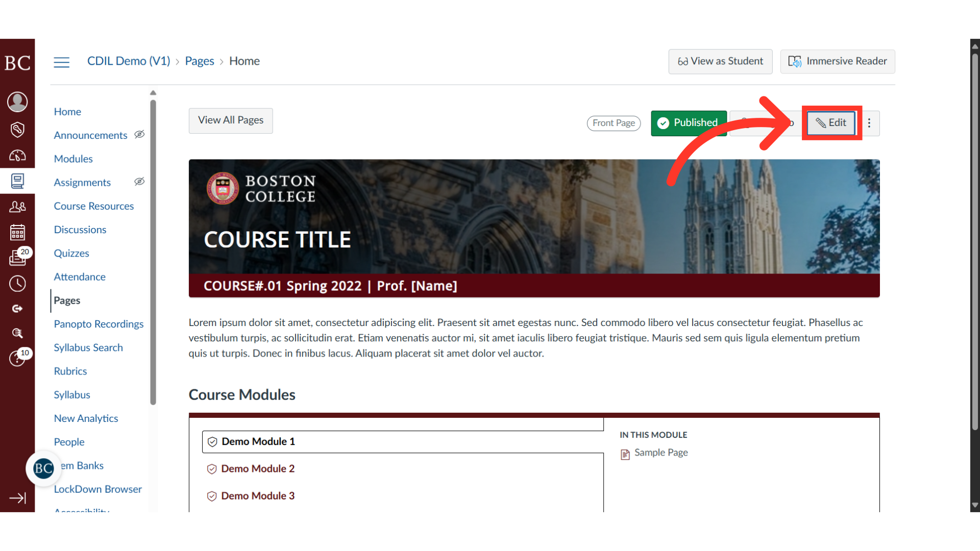
Task: Click the Assignments visibility toggle icon
Action: pyautogui.click(x=139, y=182)
